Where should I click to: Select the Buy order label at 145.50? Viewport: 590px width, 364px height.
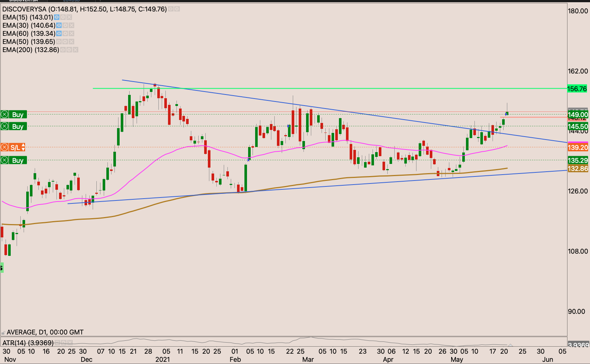(x=17, y=126)
